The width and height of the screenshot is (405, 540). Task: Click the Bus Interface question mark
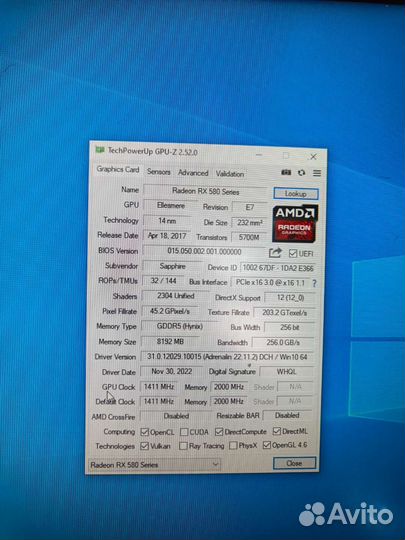point(314,283)
